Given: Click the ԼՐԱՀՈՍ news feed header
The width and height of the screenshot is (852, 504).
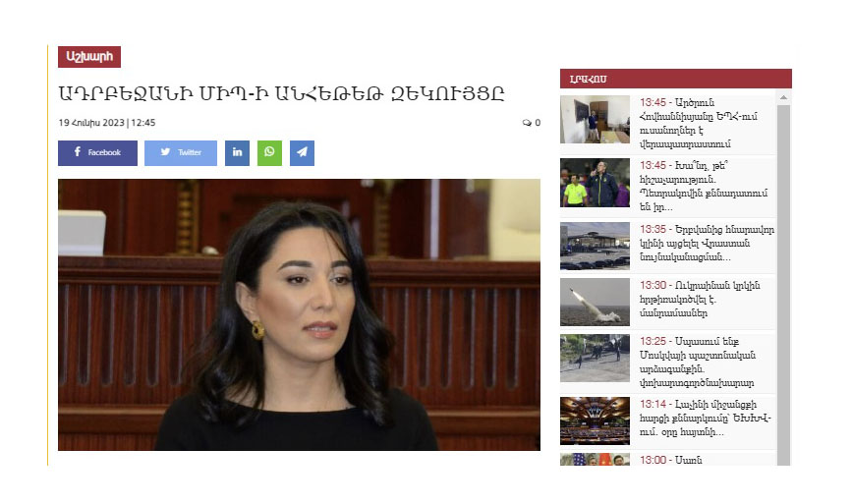Looking at the screenshot, I should [x=675, y=79].
